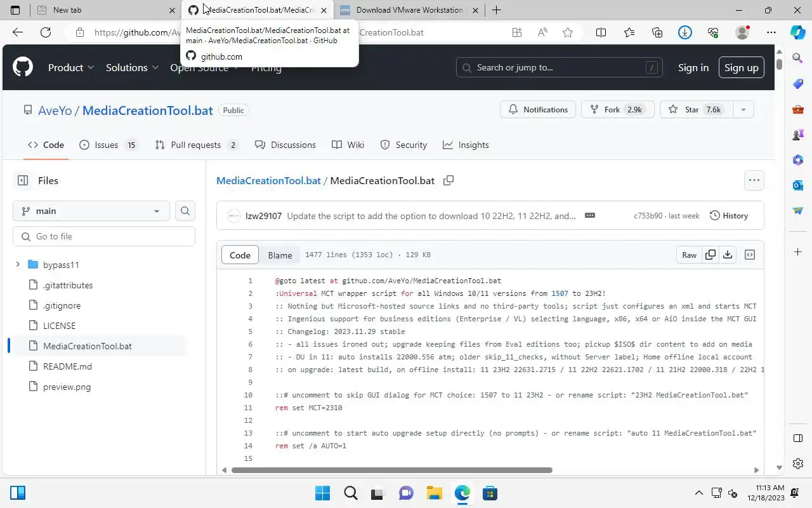Open File Explorer from taskbar
Image resolution: width=812 pixels, height=508 pixels.
click(434, 493)
